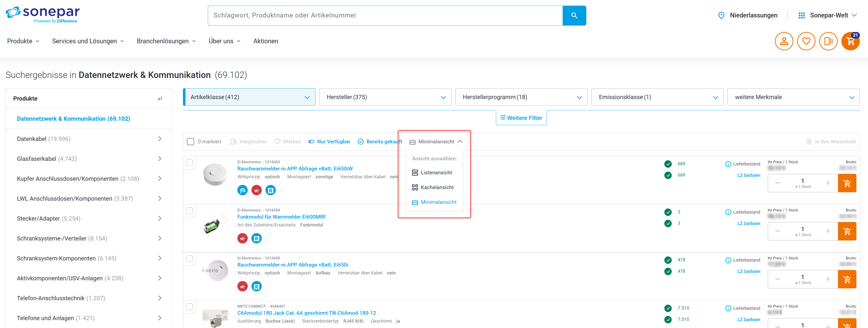Click the return arrow icon in Produkte panel
Viewport: 868px width, 328px height.
(160, 99)
